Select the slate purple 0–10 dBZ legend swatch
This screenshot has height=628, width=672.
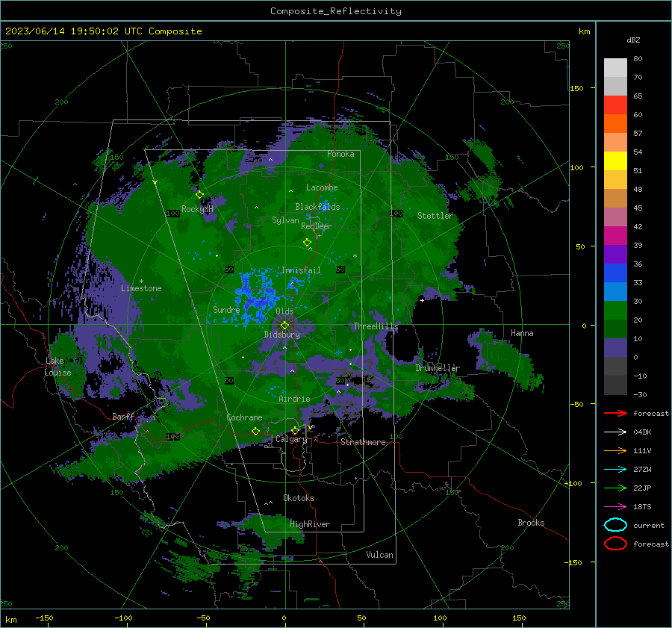[x=615, y=348]
